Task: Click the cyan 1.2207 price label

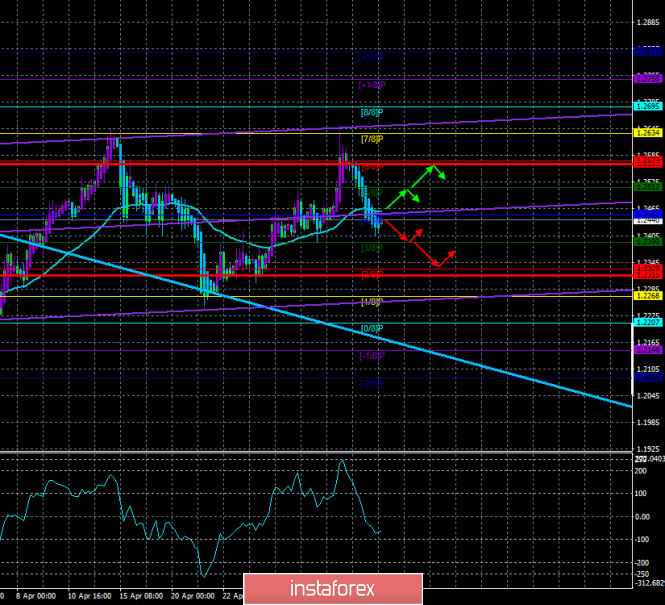Action: point(647,323)
